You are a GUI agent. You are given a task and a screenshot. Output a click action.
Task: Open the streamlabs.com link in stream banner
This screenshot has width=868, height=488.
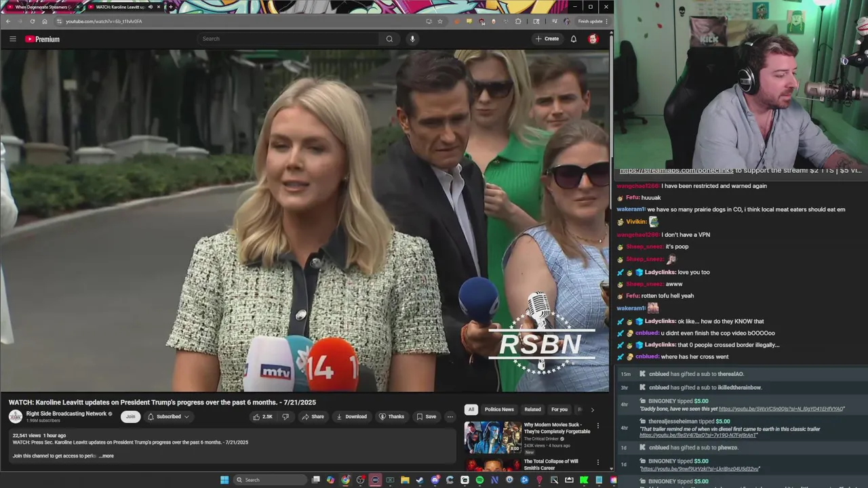[x=677, y=170]
